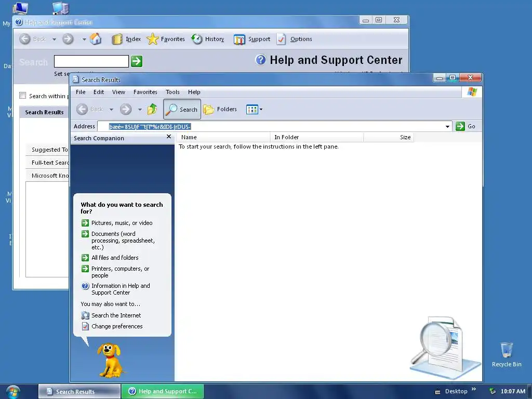
Task: Open the Favorites menu in Search Results
Action: [x=145, y=92]
